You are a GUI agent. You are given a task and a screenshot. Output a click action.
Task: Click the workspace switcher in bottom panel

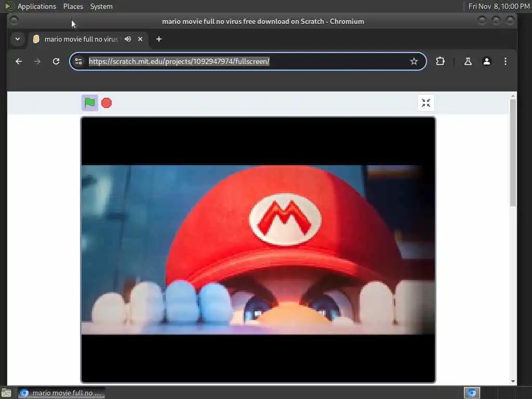click(472, 393)
